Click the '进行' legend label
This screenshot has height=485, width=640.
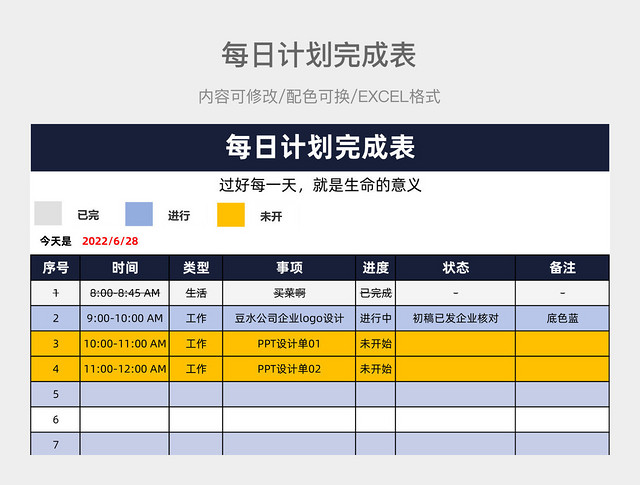pyautogui.click(x=179, y=216)
